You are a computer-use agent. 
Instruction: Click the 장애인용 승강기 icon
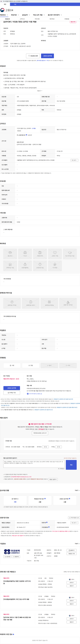click(31, 303)
